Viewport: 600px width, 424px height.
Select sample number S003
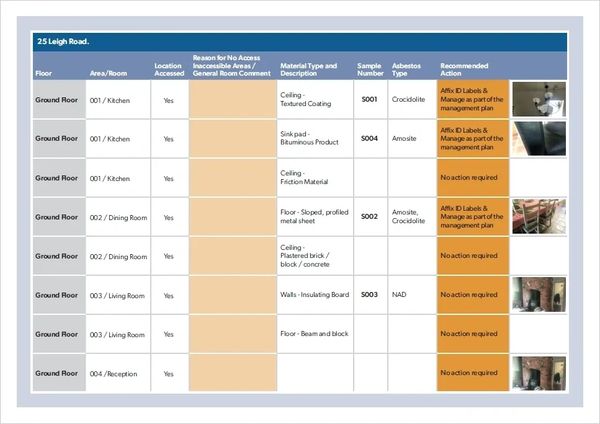369,295
